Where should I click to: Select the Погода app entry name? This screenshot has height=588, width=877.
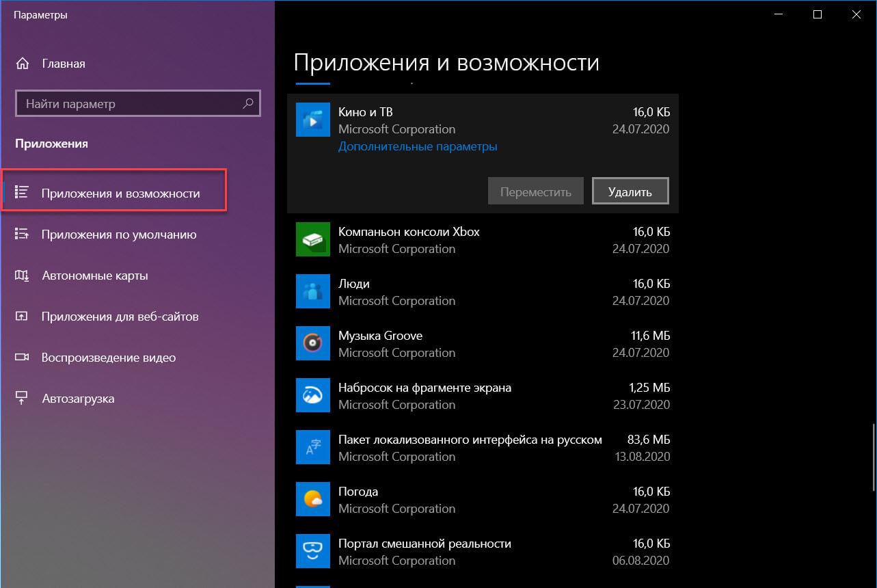coord(358,491)
